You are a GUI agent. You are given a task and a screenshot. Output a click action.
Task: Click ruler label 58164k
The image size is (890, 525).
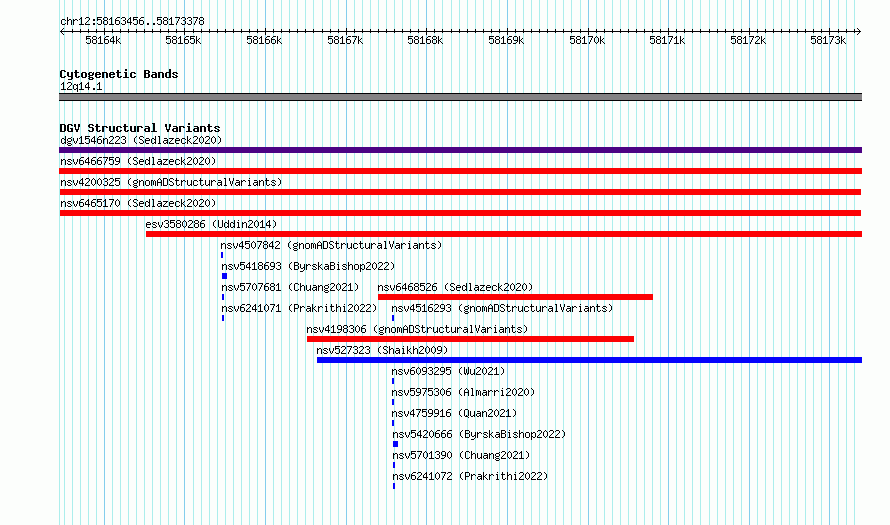[x=103, y=40]
